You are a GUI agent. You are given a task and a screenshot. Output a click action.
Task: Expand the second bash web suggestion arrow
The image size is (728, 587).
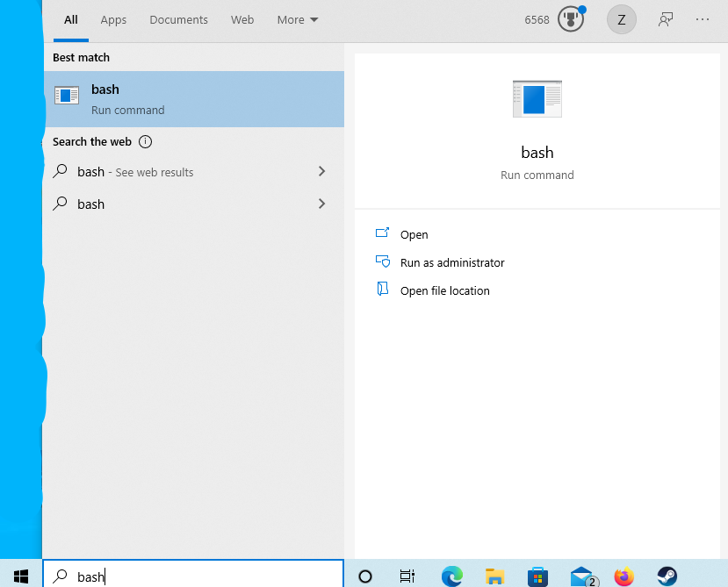click(x=321, y=204)
